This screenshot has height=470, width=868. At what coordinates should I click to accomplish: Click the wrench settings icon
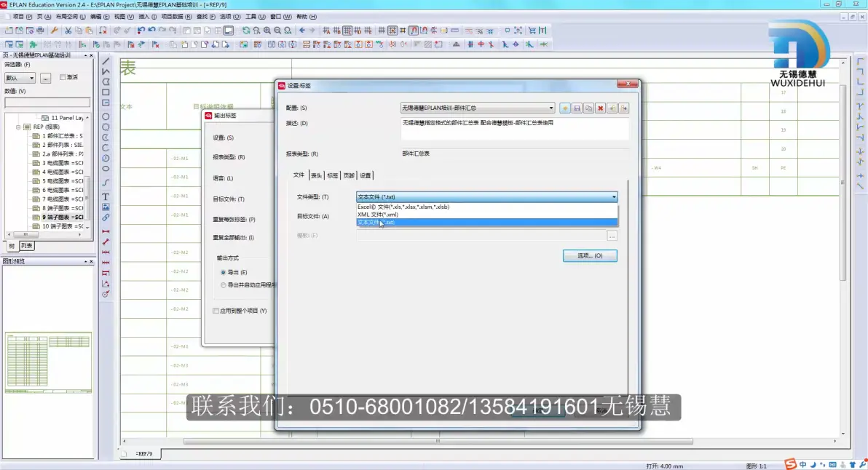54,31
